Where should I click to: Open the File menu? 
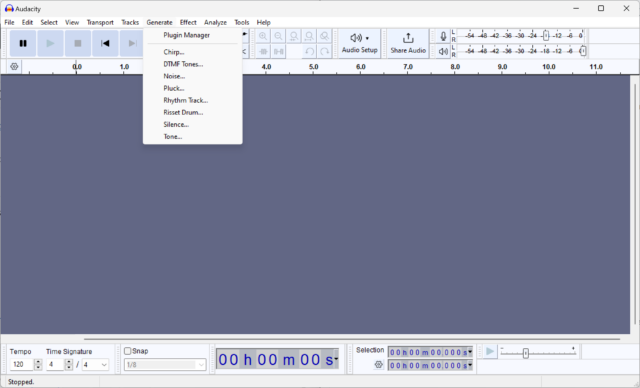[x=9, y=22]
